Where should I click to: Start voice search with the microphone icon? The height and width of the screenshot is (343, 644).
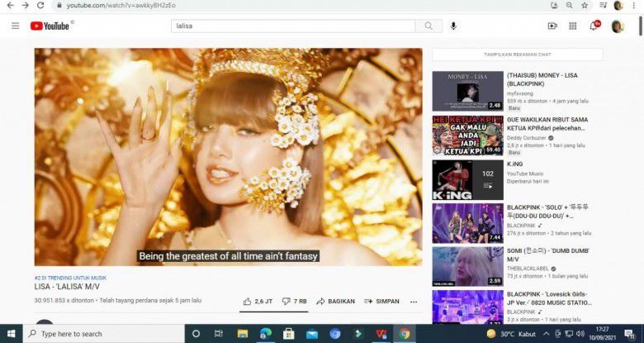coord(453,26)
